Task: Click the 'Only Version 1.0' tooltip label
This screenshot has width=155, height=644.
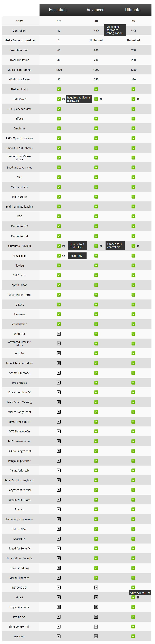Action: click(x=140, y=593)
